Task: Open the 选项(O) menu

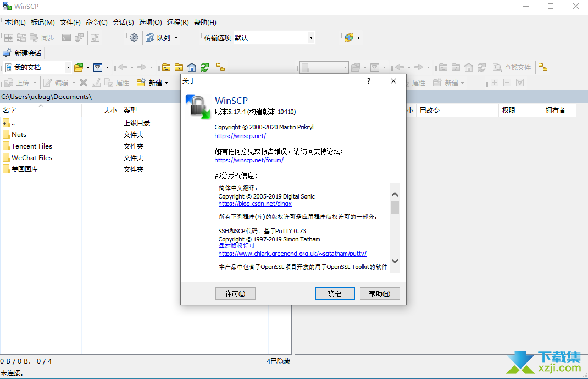Action: click(x=151, y=23)
